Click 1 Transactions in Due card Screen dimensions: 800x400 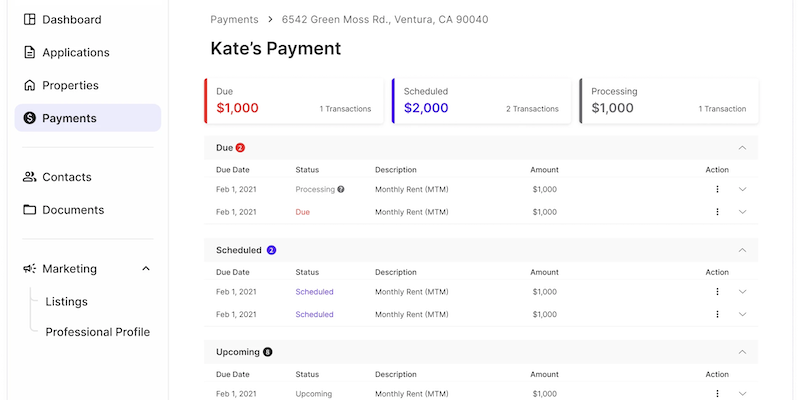345,109
